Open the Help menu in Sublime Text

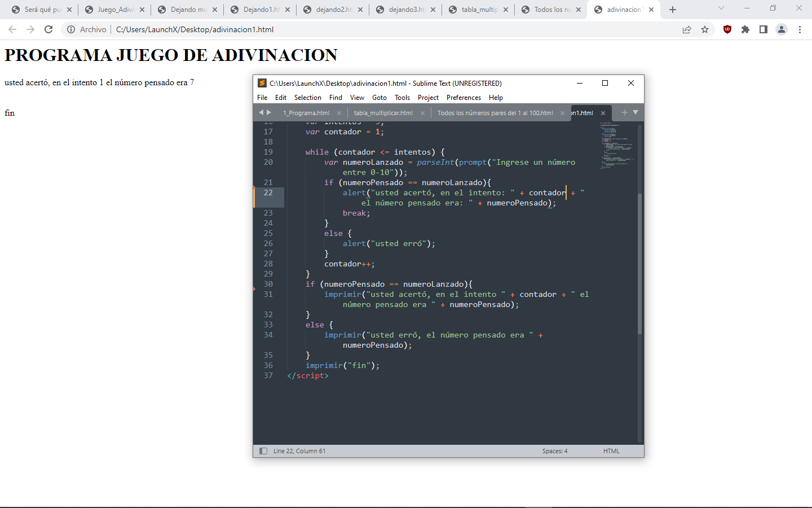pyautogui.click(x=496, y=98)
